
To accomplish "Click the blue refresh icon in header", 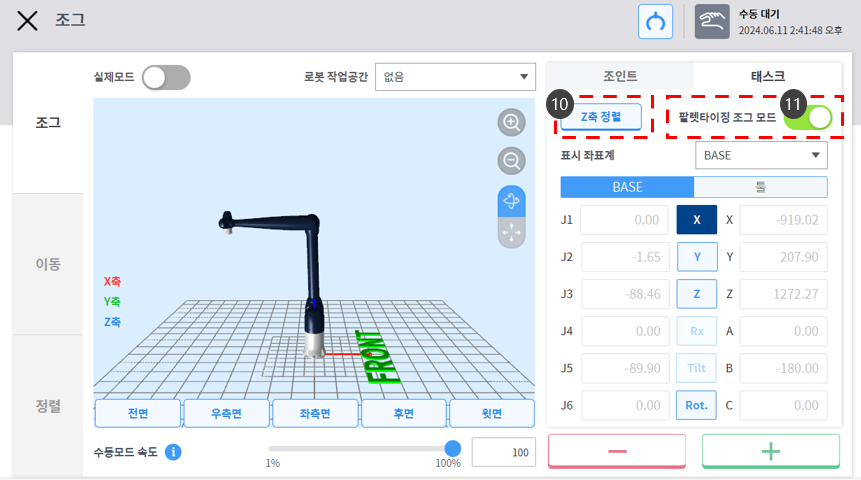I will coord(656,21).
